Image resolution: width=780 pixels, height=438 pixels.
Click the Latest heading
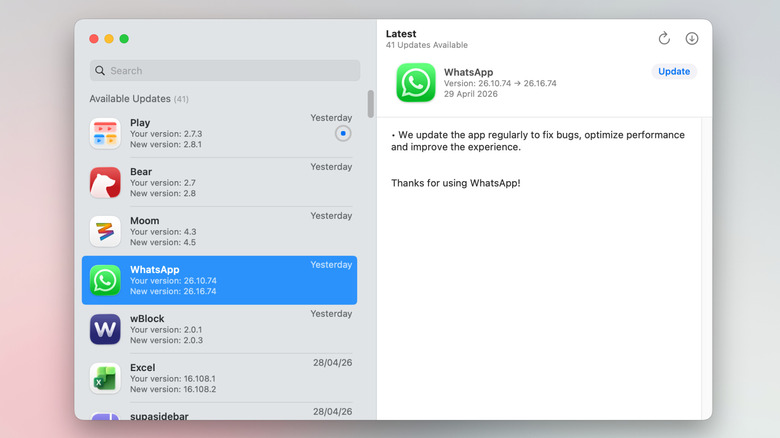click(401, 34)
